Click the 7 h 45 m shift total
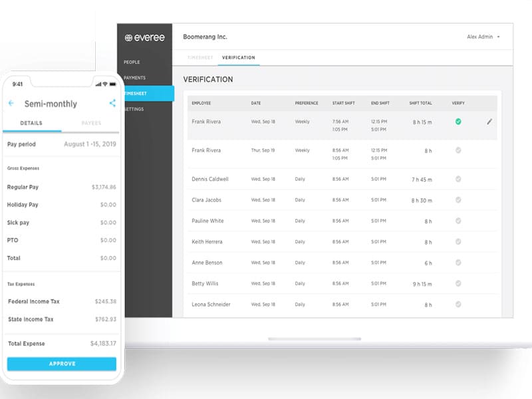This screenshot has height=399, width=532. (422, 180)
